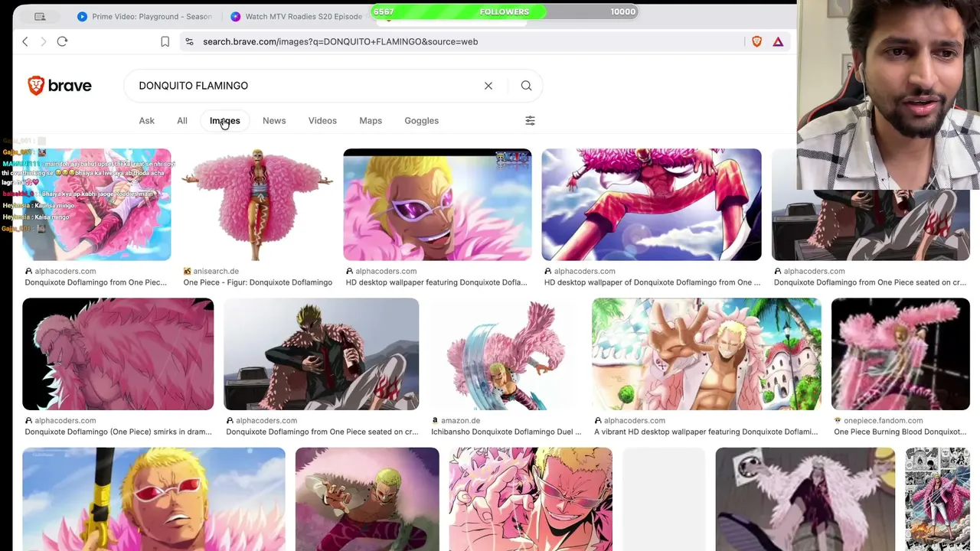Open the Videos results tab
Image resolution: width=980 pixels, height=551 pixels.
coord(322,120)
